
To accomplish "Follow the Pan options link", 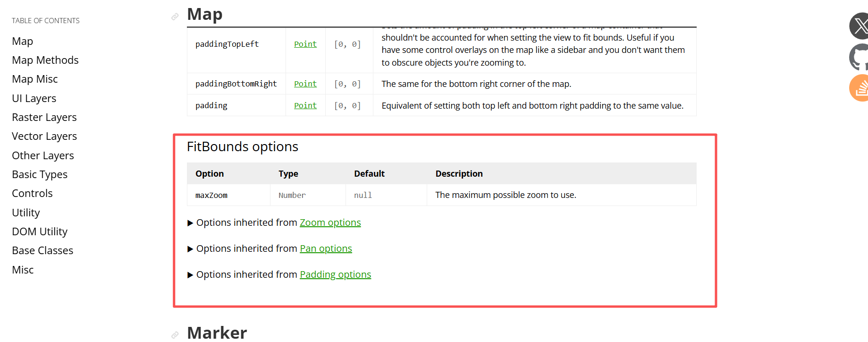I will (x=326, y=248).
